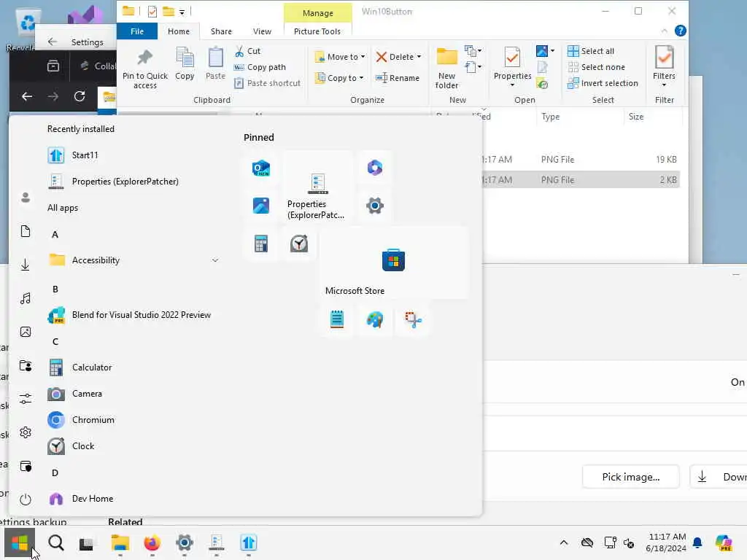Open Downloads from the Start sidebar
Viewport: 747px width, 560px height.
tap(26, 265)
